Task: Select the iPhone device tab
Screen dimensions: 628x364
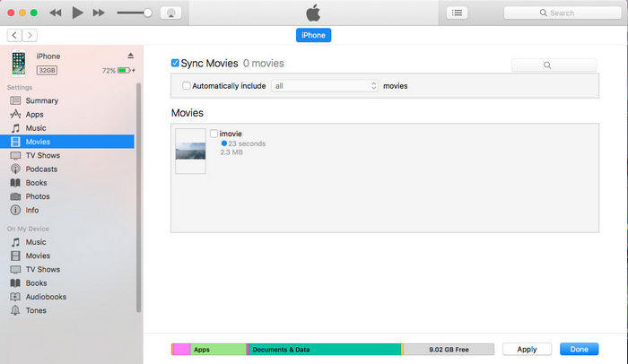Action: pyautogui.click(x=313, y=35)
